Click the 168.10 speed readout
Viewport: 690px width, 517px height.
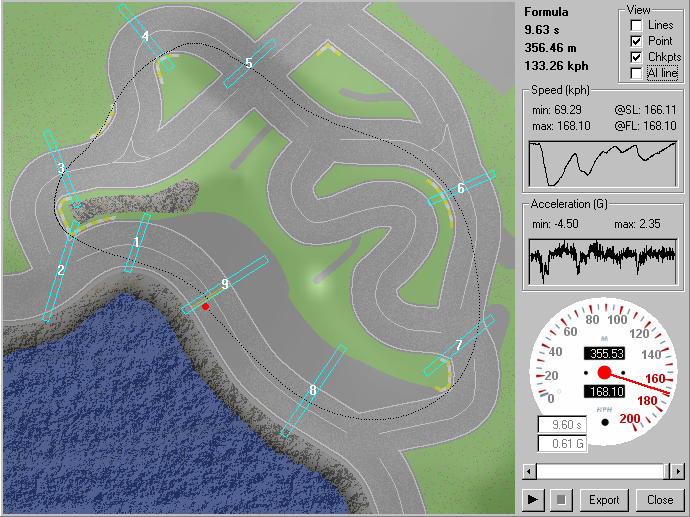605,392
